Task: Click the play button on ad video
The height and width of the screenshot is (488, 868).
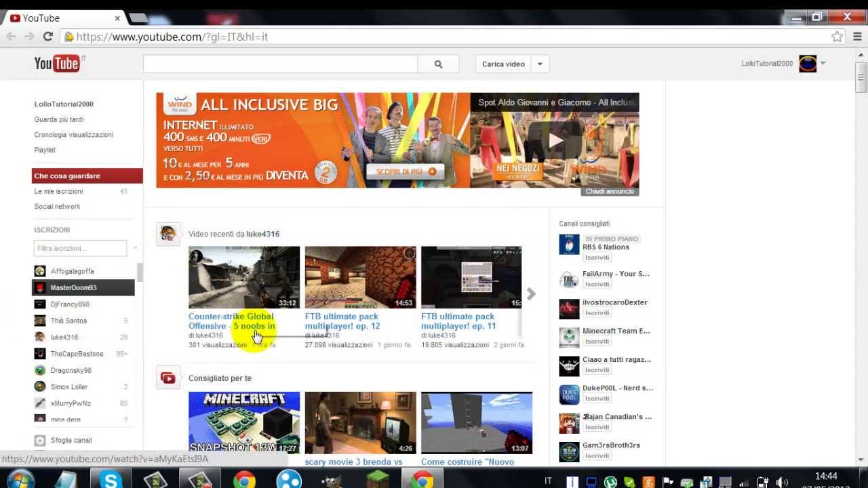Action: (555, 140)
